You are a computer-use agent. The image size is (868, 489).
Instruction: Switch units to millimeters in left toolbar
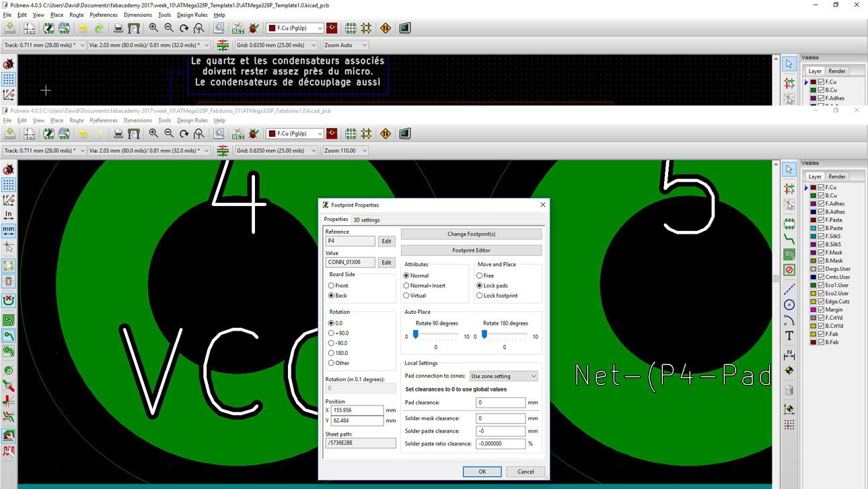point(9,230)
